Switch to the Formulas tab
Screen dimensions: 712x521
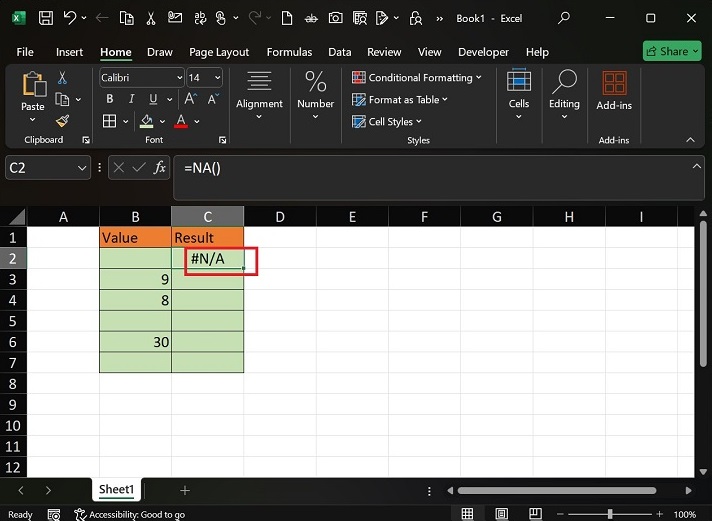[289, 52]
